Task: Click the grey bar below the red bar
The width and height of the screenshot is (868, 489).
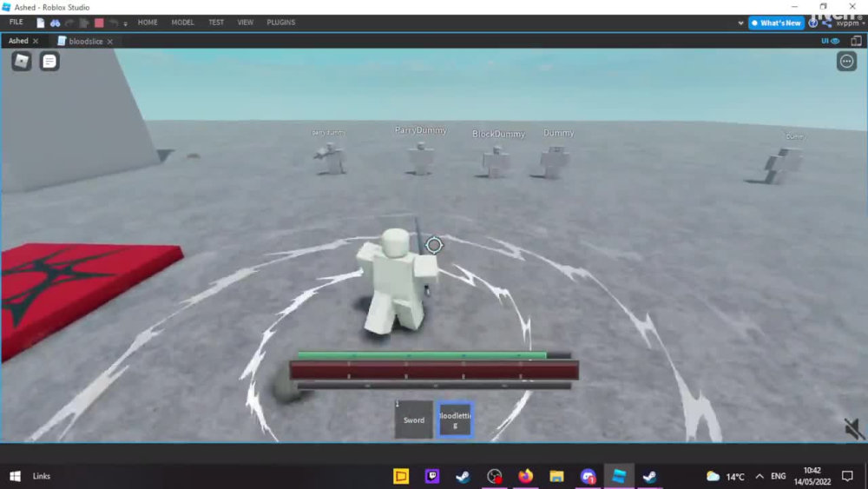Action: 434,386
